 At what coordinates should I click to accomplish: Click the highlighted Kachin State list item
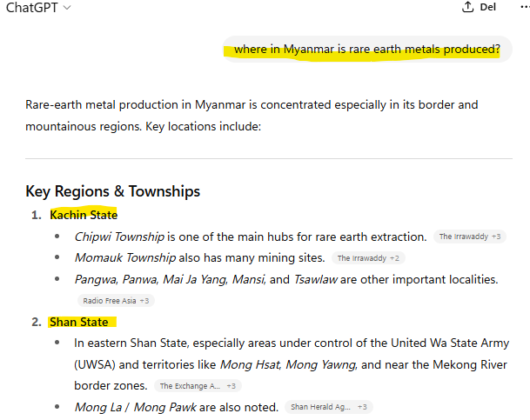click(84, 215)
